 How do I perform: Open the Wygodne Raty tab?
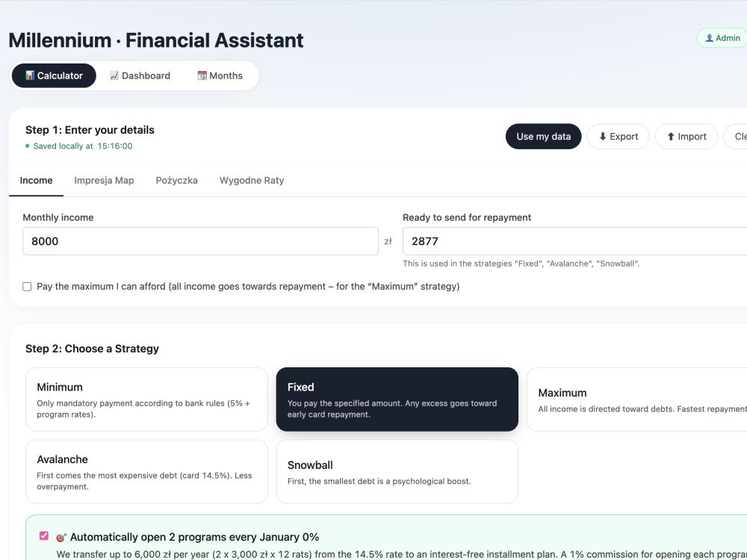point(252,181)
